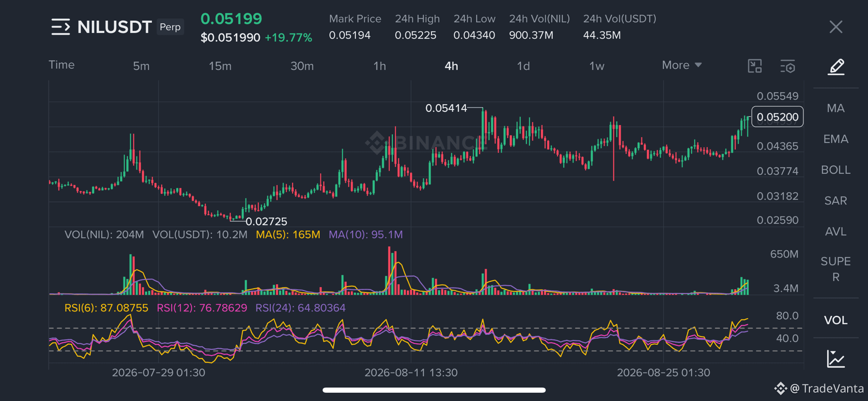This screenshot has width=868, height=401.
Task: Click the RSI(6): 87.08755 label
Action: click(106, 308)
